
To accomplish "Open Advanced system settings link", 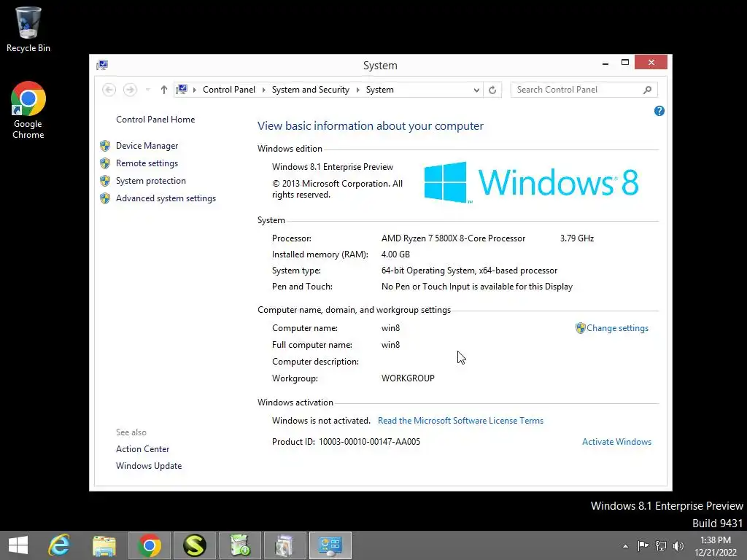I will coord(166,198).
